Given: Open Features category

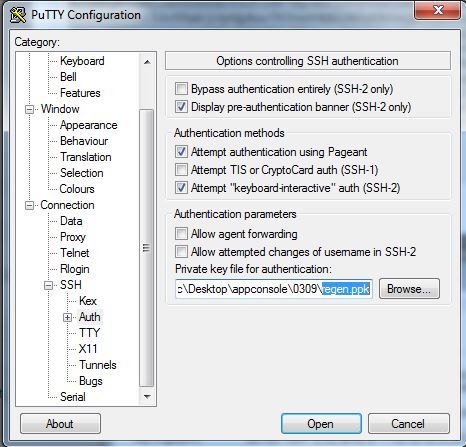Looking at the screenshot, I should (x=80, y=93).
